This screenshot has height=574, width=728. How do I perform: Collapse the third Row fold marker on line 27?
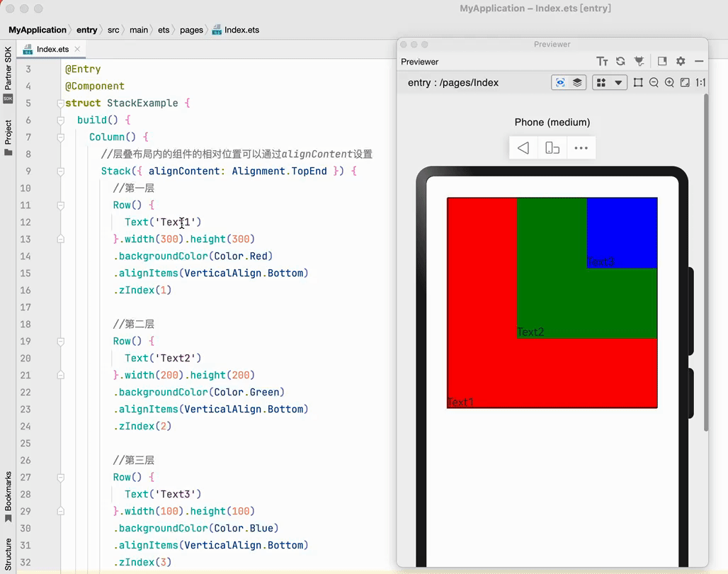[60, 478]
